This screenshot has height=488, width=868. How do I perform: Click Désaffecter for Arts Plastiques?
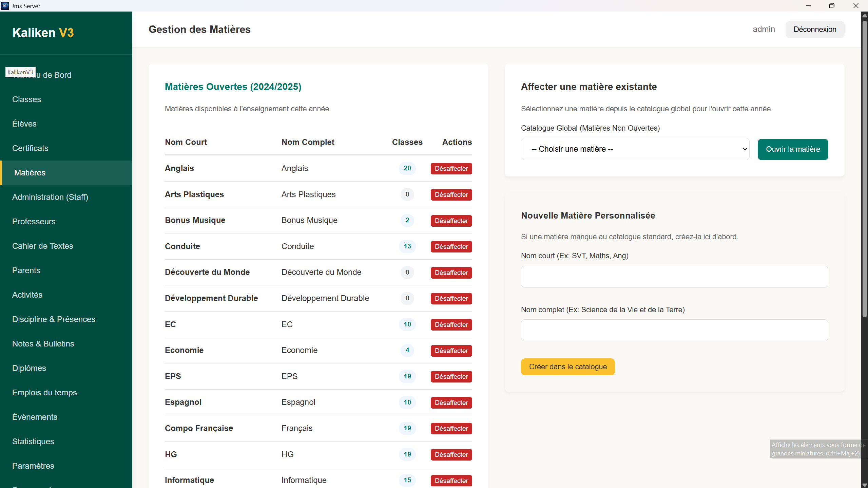click(451, 194)
